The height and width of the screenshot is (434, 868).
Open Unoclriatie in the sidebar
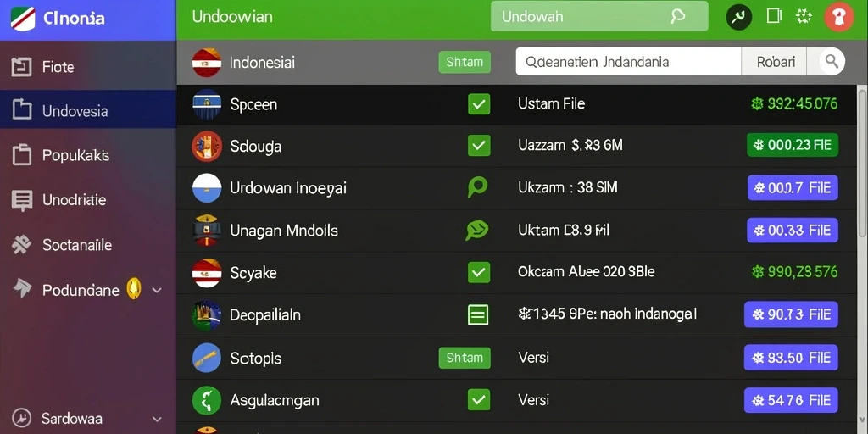pos(88,200)
